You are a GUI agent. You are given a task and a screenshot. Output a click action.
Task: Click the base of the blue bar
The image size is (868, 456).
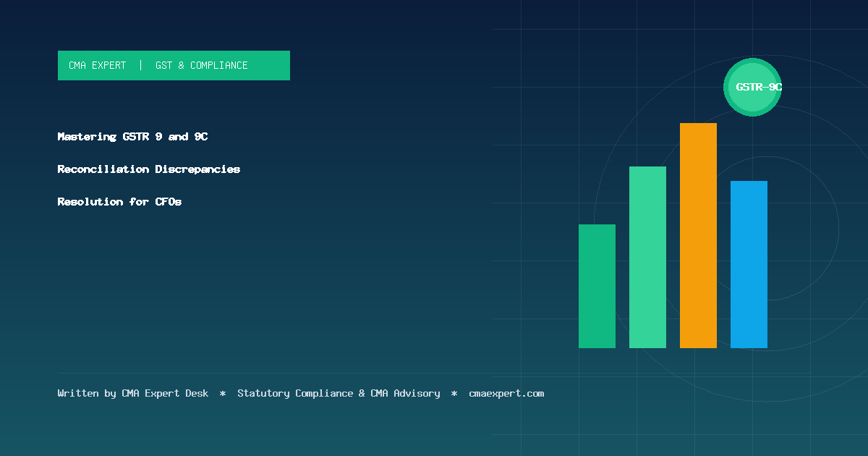point(749,345)
